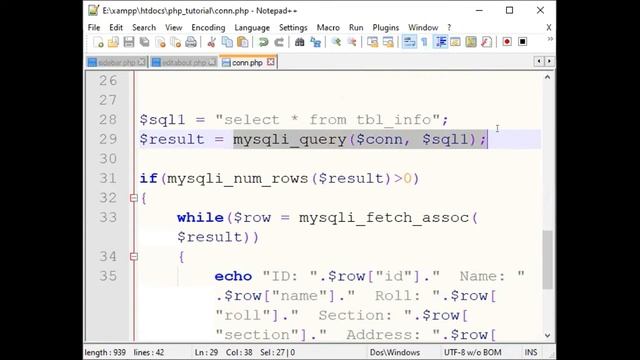Click the while keyword on line 33
This screenshot has width=640, height=360.
200,218
